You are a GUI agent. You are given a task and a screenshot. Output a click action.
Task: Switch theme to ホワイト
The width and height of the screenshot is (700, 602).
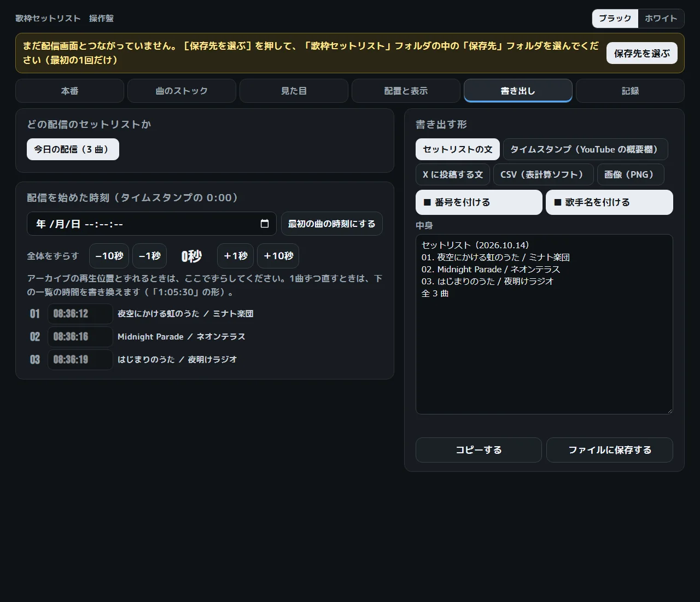[x=661, y=19]
